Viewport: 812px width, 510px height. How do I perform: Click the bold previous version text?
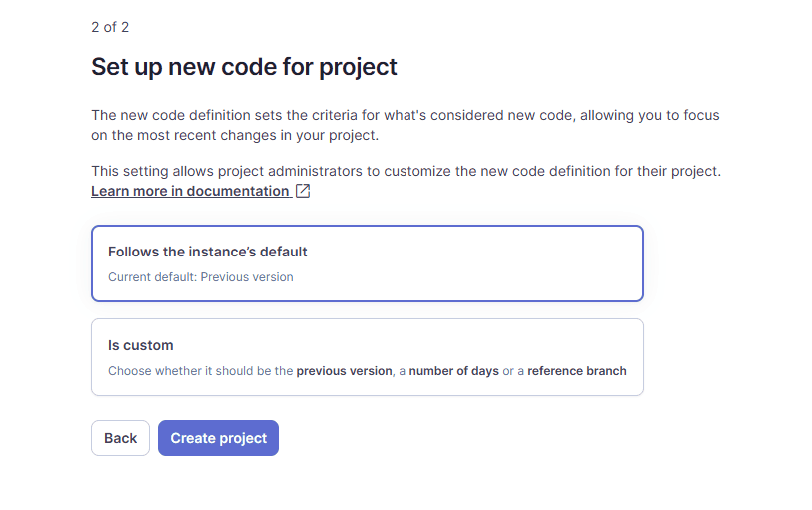pyautogui.click(x=344, y=371)
